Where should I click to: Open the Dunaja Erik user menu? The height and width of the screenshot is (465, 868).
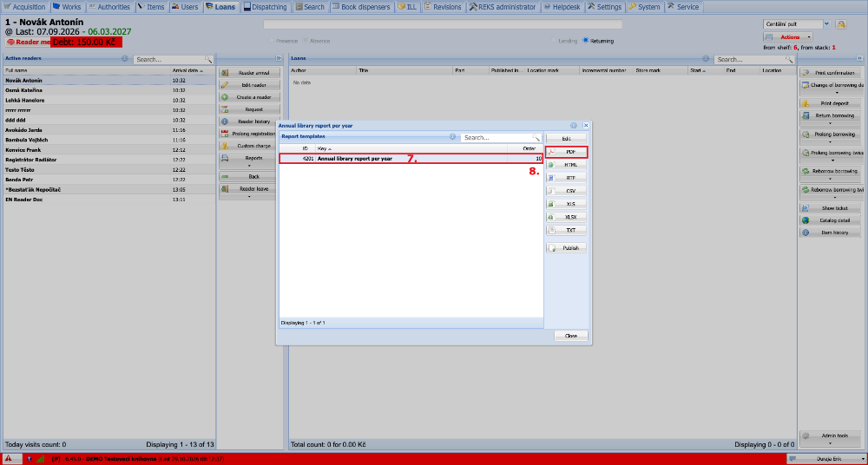pyautogui.click(x=825, y=459)
